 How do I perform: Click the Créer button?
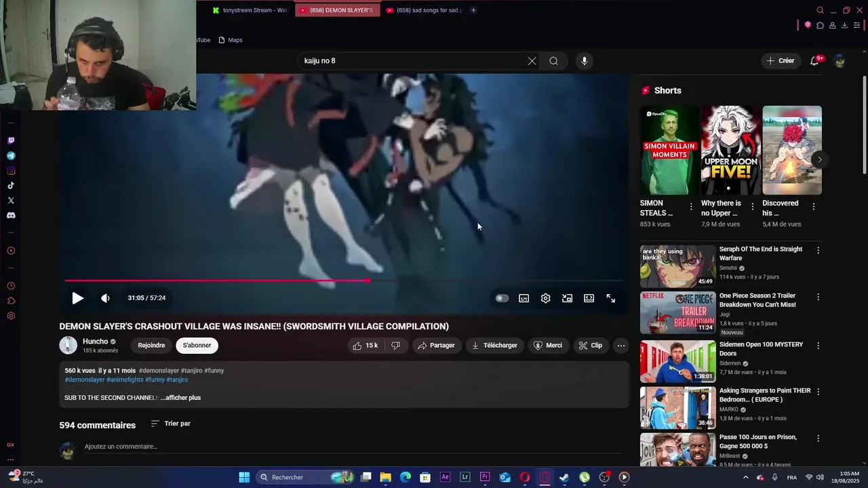(x=781, y=61)
